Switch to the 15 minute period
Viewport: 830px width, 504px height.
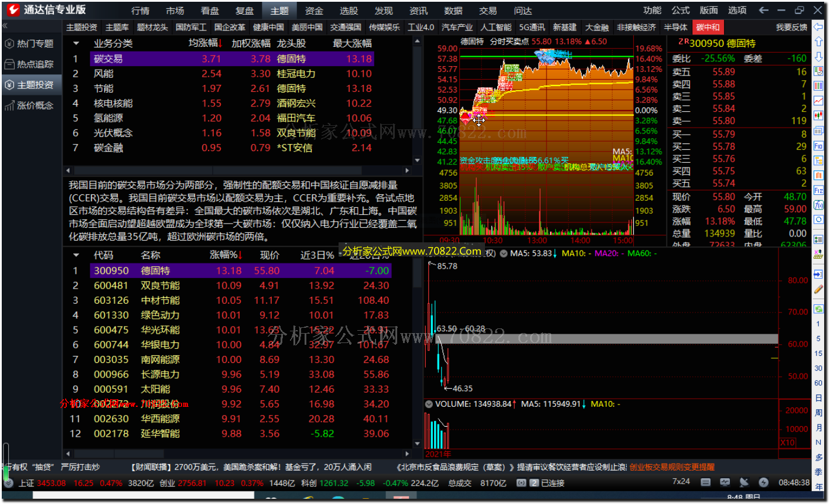click(818, 353)
